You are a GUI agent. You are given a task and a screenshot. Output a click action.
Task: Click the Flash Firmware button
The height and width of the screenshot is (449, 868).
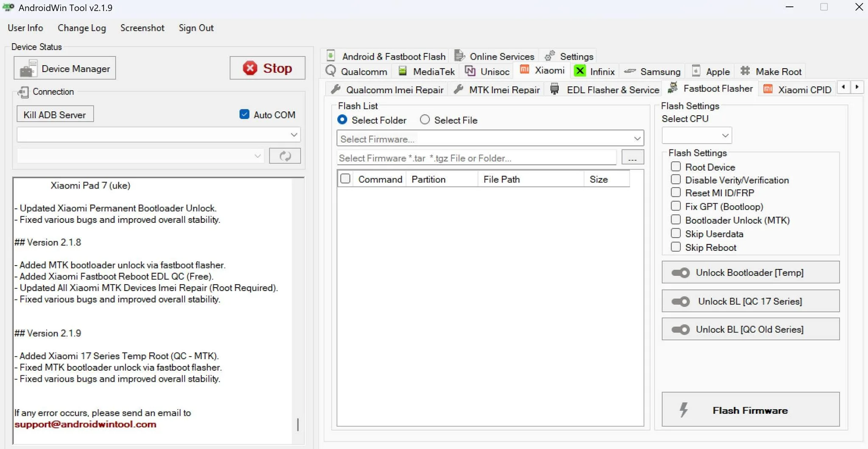point(751,410)
